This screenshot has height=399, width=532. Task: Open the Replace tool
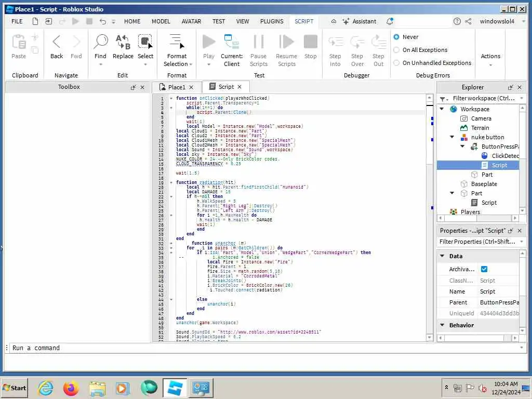(123, 46)
